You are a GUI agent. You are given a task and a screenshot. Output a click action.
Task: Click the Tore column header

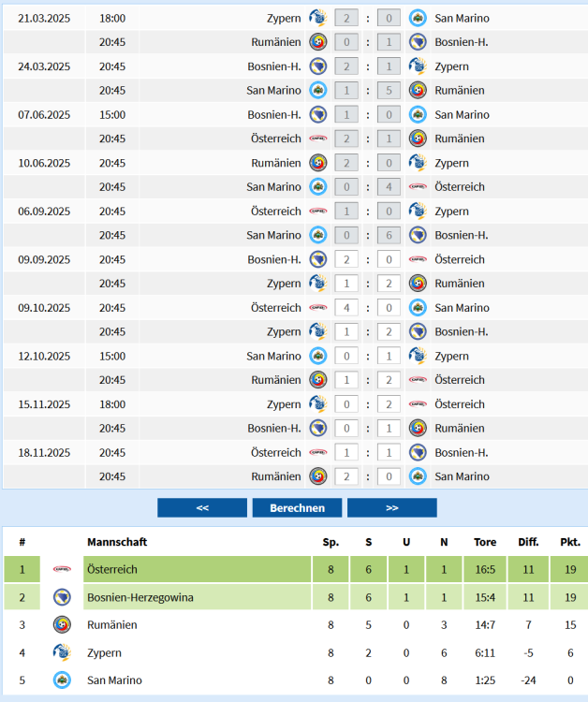pos(485,542)
